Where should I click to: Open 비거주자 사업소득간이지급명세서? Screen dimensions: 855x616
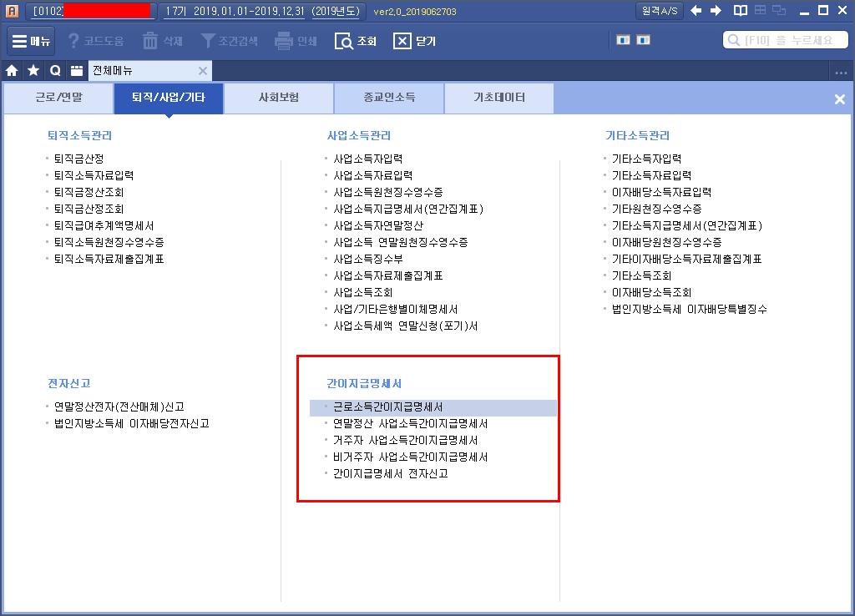tap(411, 457)
